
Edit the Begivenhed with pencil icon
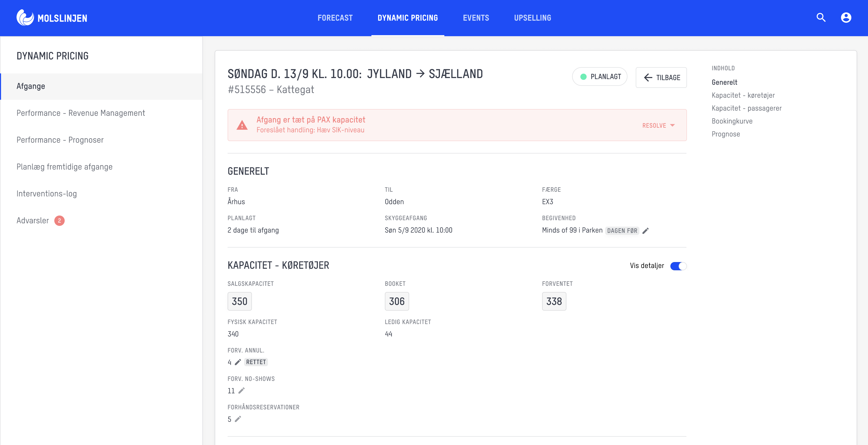(x=646, y=231)
